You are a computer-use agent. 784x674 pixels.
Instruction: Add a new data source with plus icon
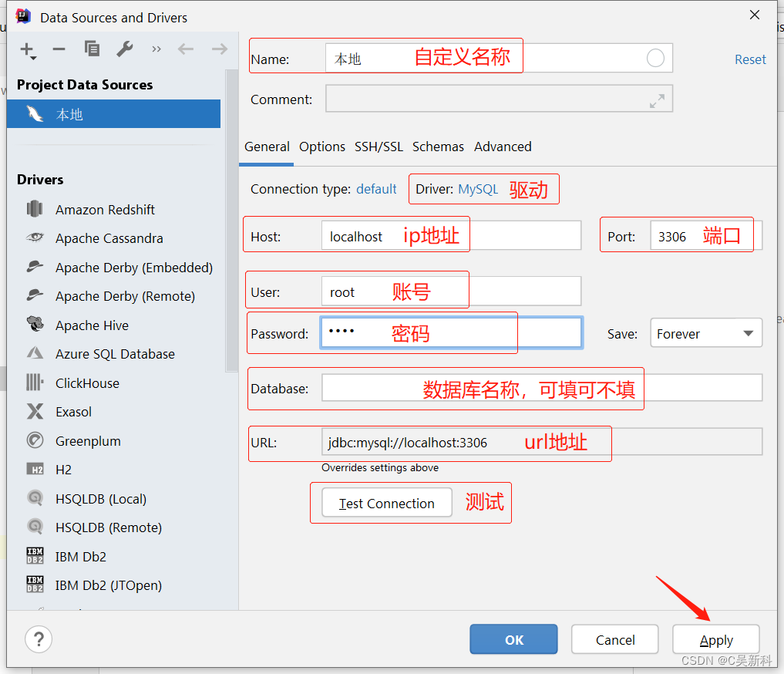coord(28,50)
